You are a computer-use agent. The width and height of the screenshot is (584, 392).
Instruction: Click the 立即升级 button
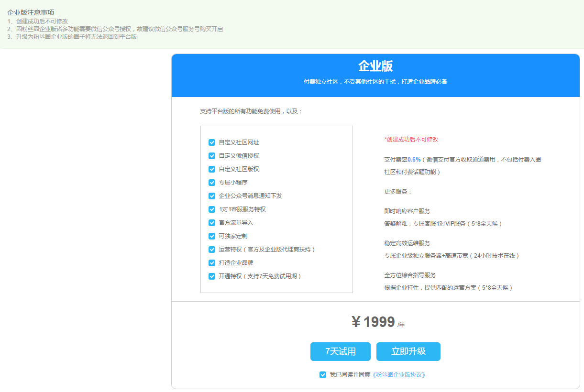click(408, 351)
